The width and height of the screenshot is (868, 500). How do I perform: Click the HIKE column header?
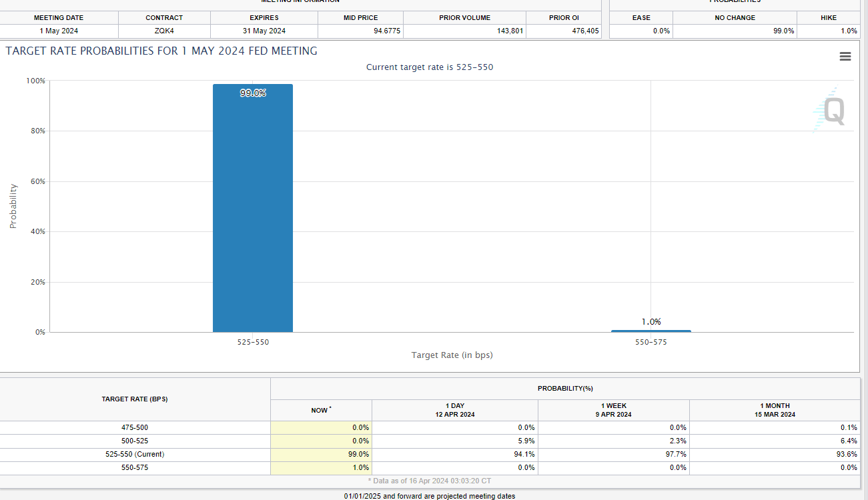(829, 17)
